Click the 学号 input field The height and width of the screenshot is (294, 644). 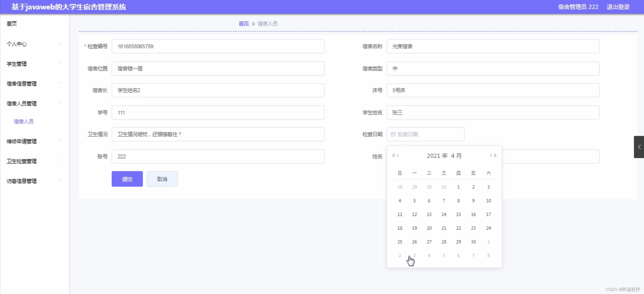(x=218, y=113)
